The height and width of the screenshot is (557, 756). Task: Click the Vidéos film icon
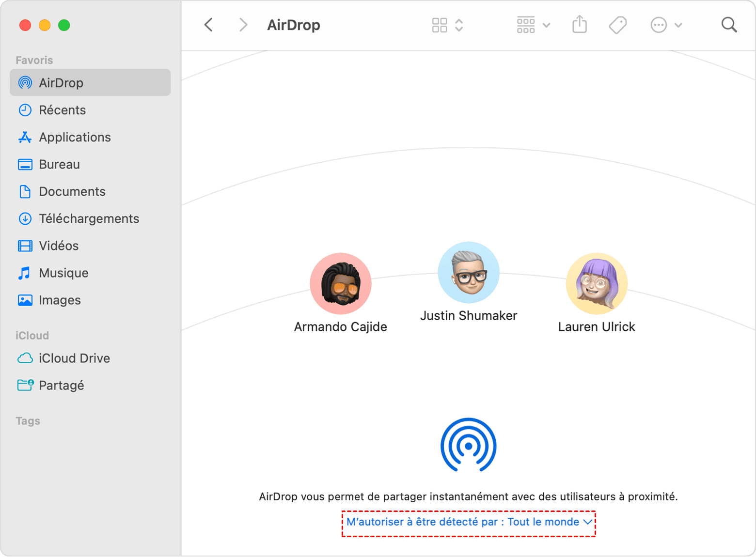pyautogui.click(x=25, y=246)
